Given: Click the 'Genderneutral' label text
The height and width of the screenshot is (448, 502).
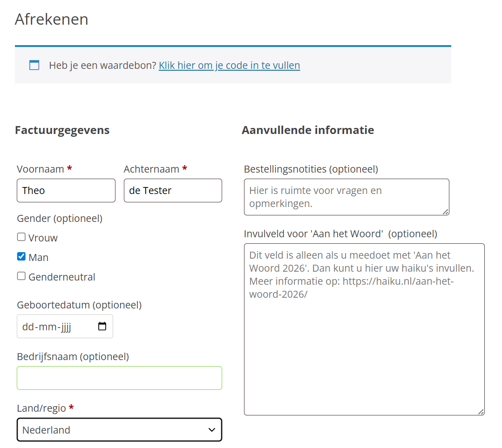Looking at the screenshot, I should 61,277.
